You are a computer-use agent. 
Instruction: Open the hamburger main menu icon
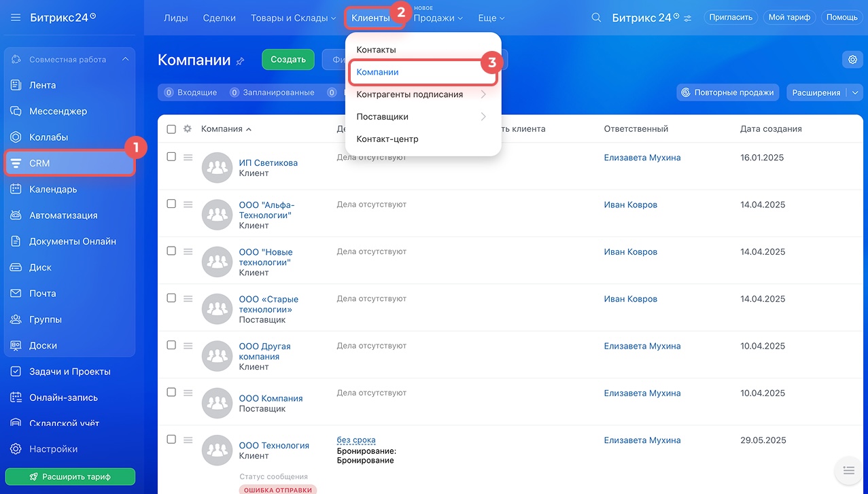[x=16, y=18]
